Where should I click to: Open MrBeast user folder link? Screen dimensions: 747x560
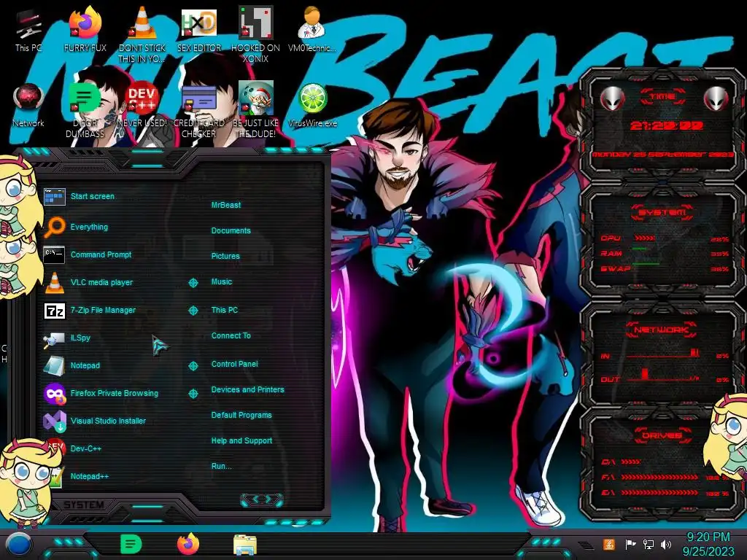pos(226,205)
